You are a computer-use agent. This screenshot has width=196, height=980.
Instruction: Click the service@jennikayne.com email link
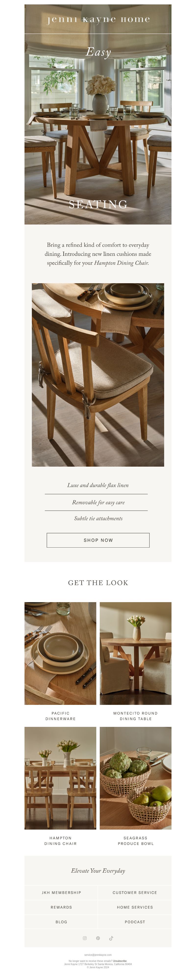click(x=98, y=955)
